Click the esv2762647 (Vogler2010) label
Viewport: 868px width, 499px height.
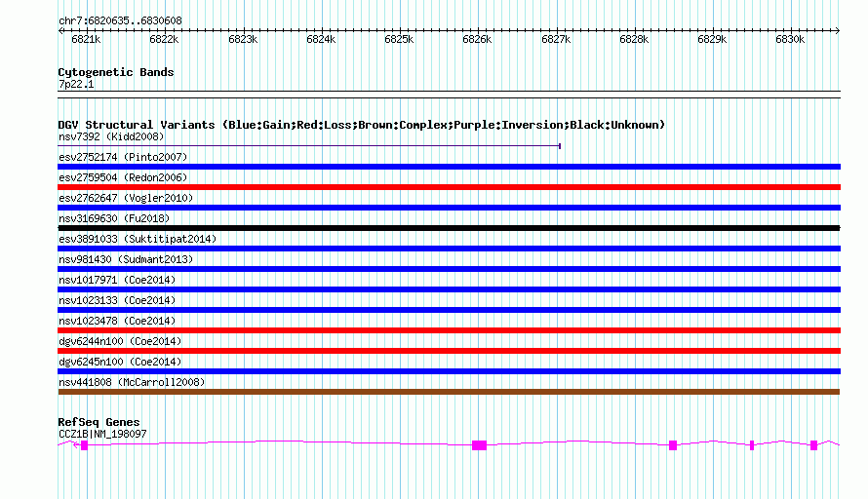pos(126,198)
